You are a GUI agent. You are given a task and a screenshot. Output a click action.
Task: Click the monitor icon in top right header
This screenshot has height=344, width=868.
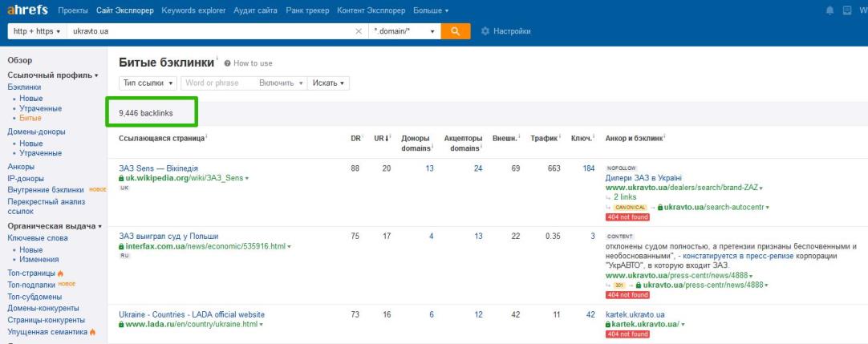pyautogui.click(x=847, y=10)
